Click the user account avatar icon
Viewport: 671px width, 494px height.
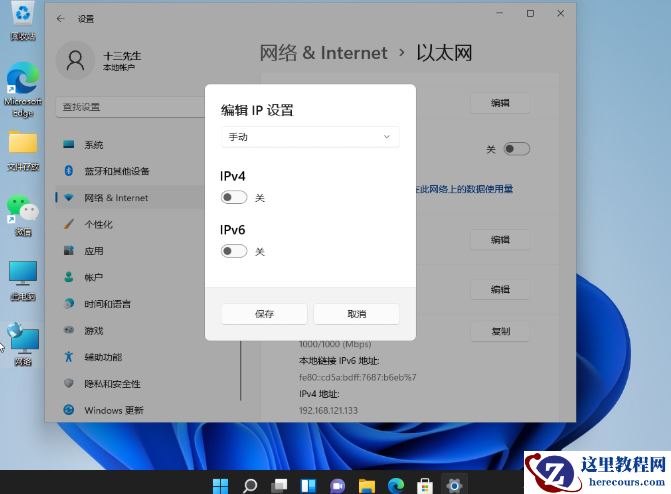pyautogui.click(x=75, y=60)
